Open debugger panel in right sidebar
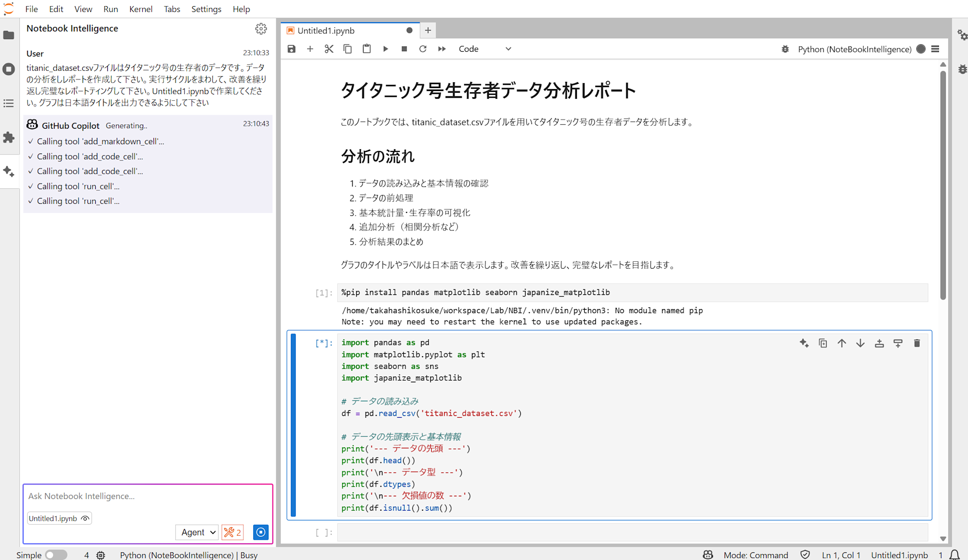968x560 pixels. click(962, 69)
